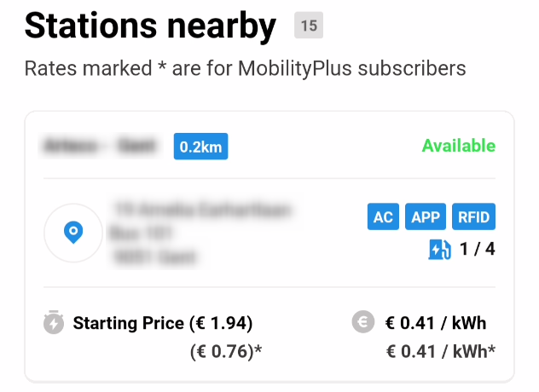The width and height of the screenshot is (539, 392).
Task: Select the APP payment badge
Action: pyautogui.click(x=426, y=216)
